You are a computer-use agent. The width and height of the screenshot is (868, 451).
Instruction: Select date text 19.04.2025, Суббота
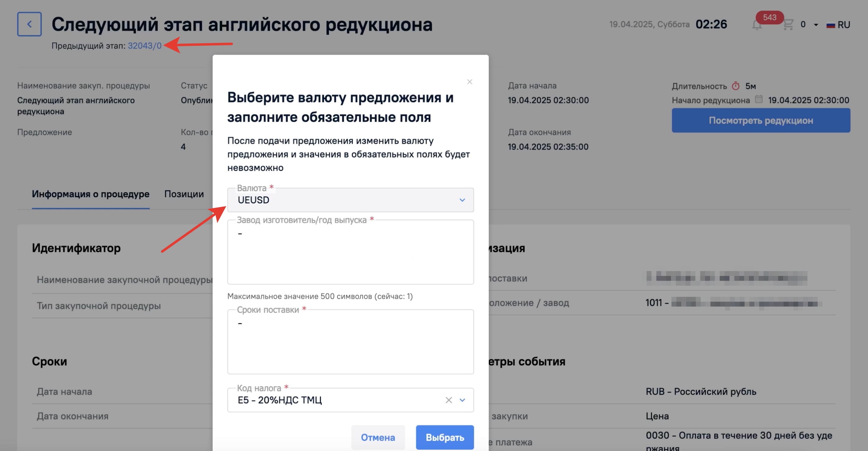(649, 25)
